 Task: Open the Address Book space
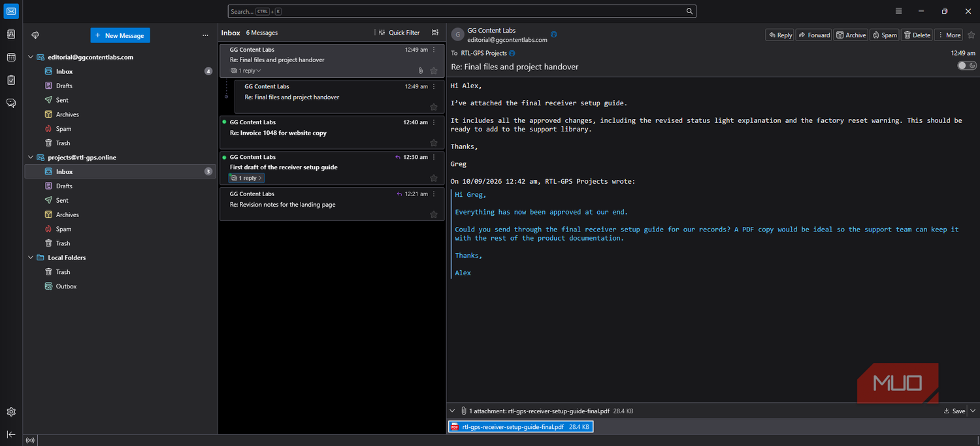coord(11,35)
